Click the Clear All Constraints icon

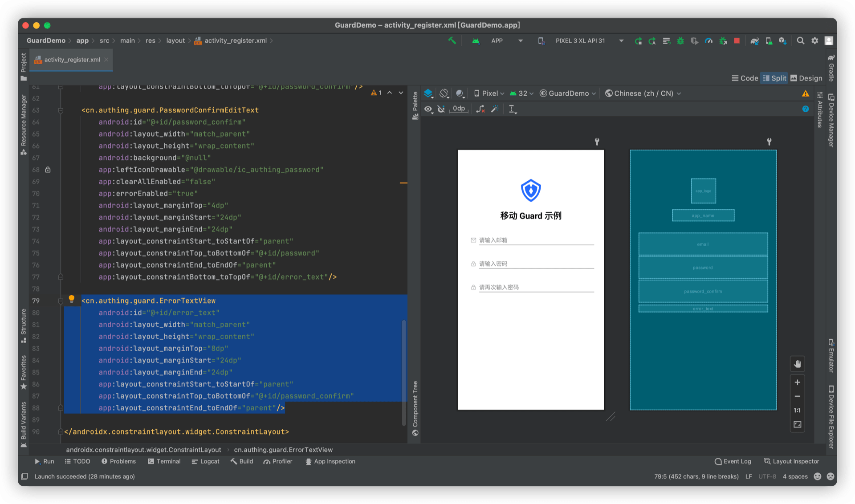[x=480, y=109]
